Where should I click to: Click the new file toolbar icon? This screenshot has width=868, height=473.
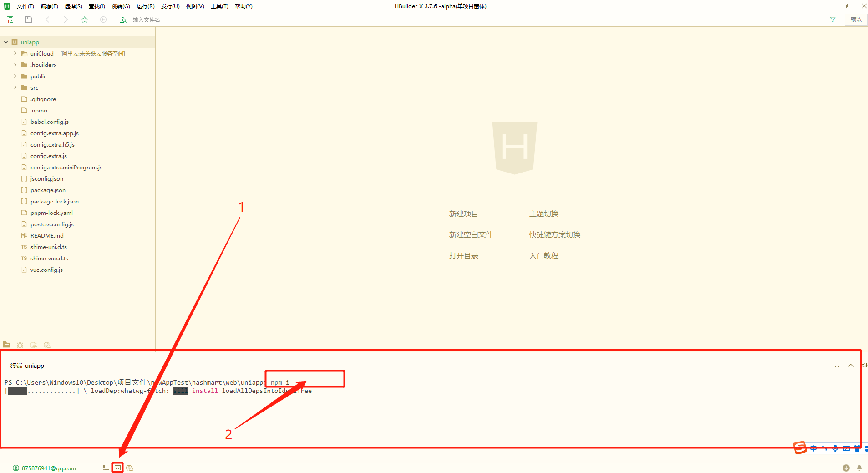coord(10,20)
